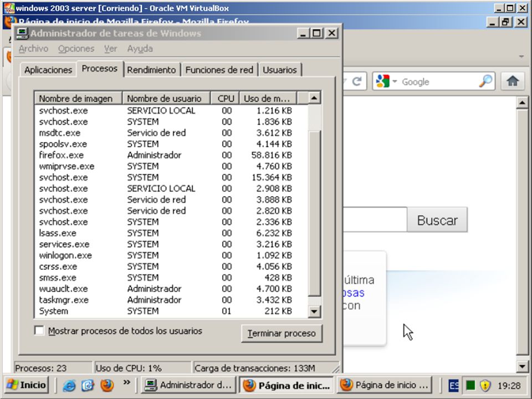Select the spoolsv.exe process row
Image resolution: width=532 pixels, height=399 pixels.
(x=171, y=144)
